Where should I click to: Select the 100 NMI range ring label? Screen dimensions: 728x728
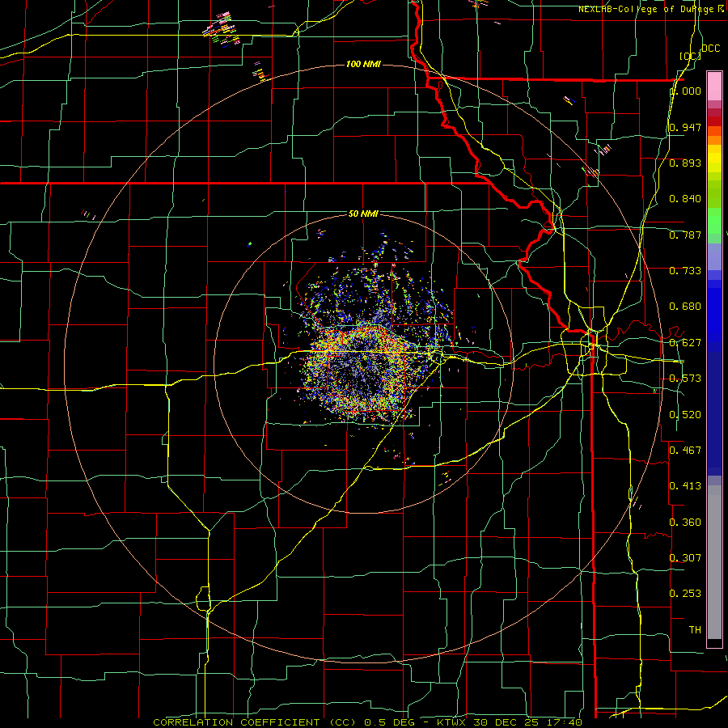[x=363, y=64]
